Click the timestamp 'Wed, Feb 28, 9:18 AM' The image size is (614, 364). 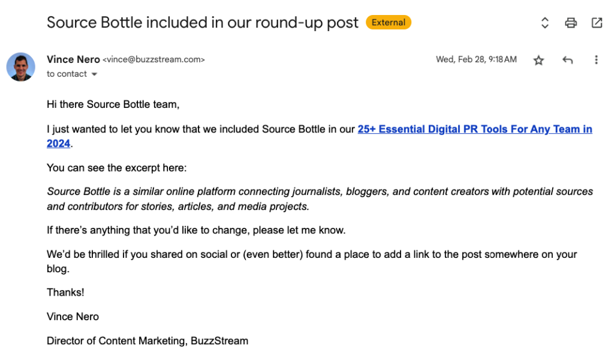tap(476, 59)
